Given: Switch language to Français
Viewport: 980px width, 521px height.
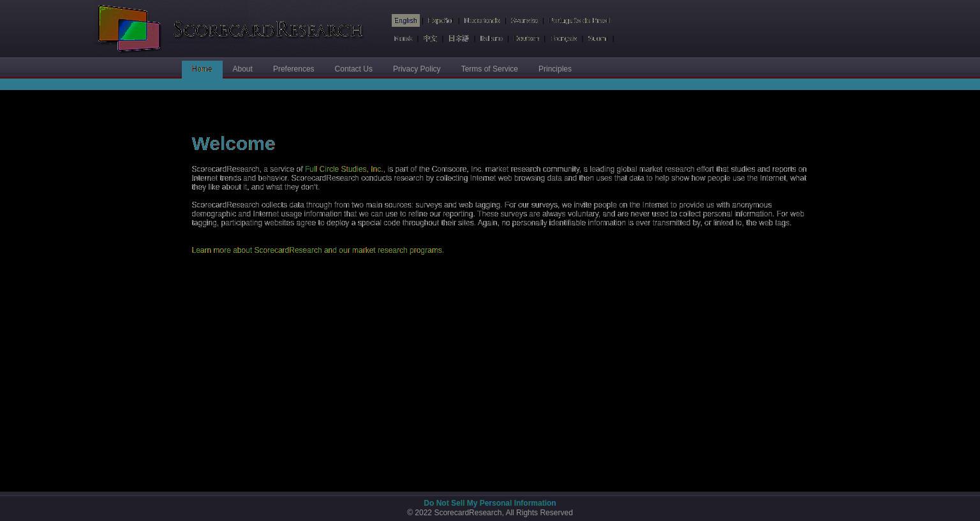Looking at the screenshot, I should pyautogui.click(x=563, y=38).
